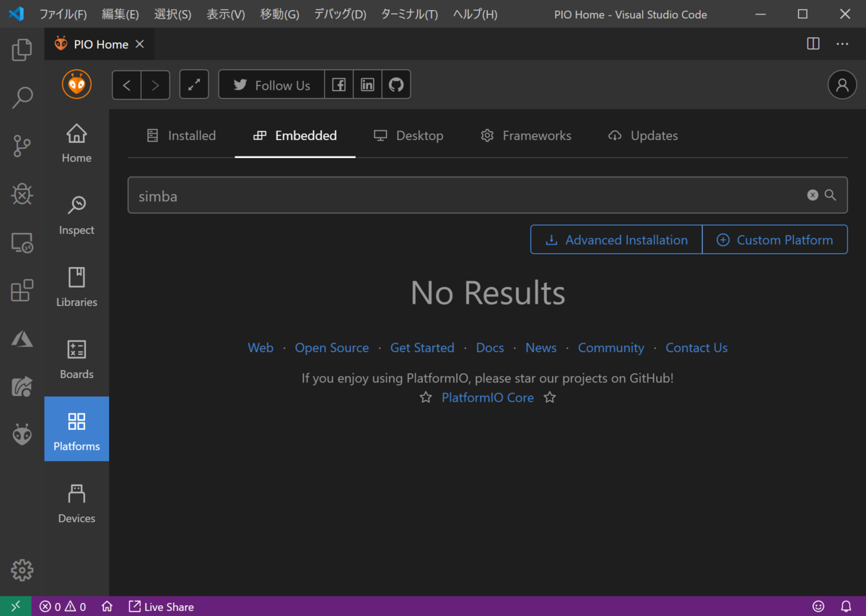Open the ファイル(F) menu
Viewport: 866px width, 616px height.
click(x=63, y=14)
